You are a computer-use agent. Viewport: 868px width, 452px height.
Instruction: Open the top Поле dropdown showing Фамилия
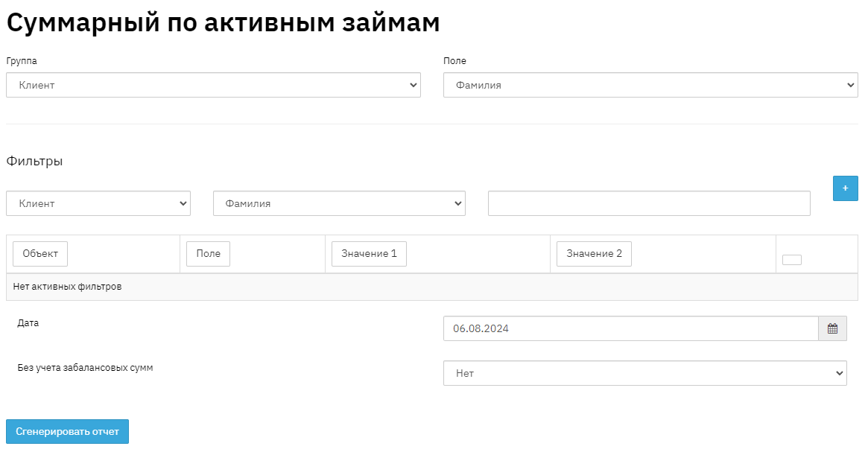[x=650, y=85]
